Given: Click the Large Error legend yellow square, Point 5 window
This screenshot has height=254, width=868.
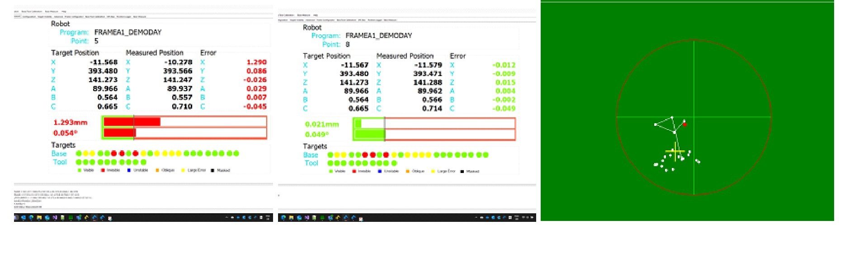Looking at the screenshot, I should click(183, 170).
